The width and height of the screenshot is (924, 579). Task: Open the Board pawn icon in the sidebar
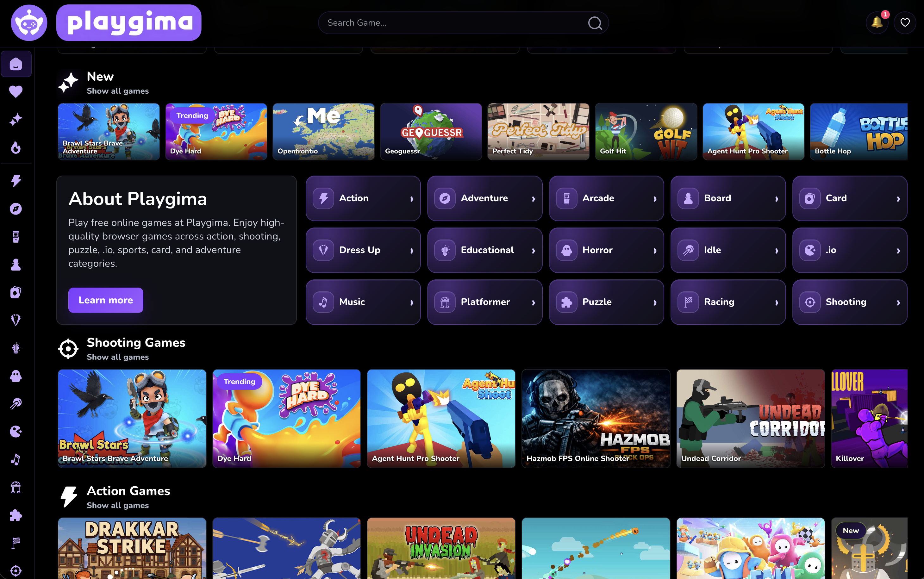16,265
